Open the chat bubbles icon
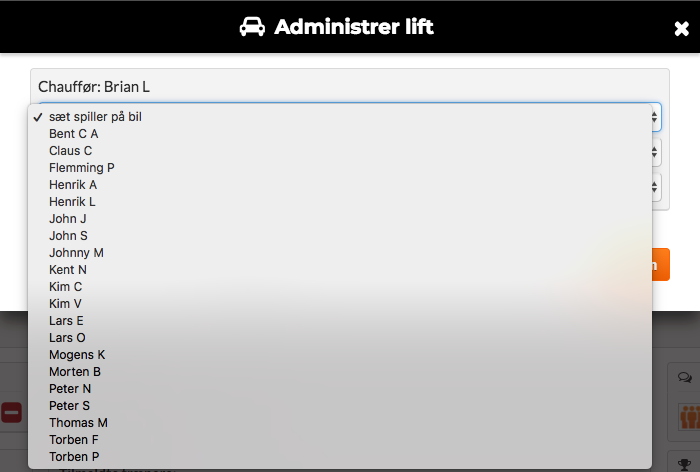This screenshot has height=472, width=700. pos(685,377)
